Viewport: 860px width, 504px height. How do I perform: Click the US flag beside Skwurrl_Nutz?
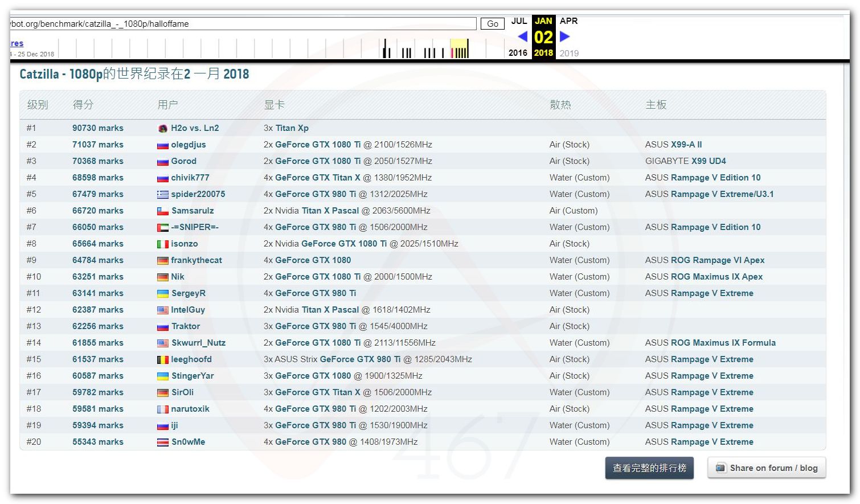pyautogui.click(x=163, y=343)
